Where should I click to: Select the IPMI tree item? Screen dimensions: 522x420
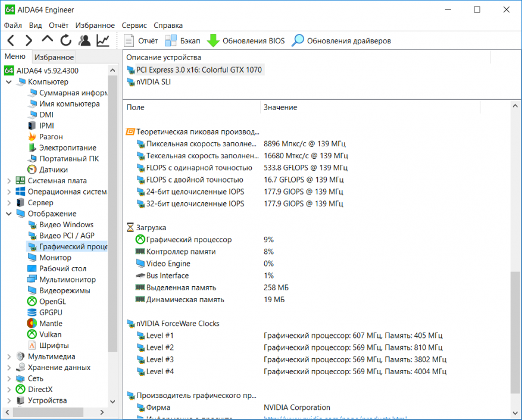tap(40, 126)
